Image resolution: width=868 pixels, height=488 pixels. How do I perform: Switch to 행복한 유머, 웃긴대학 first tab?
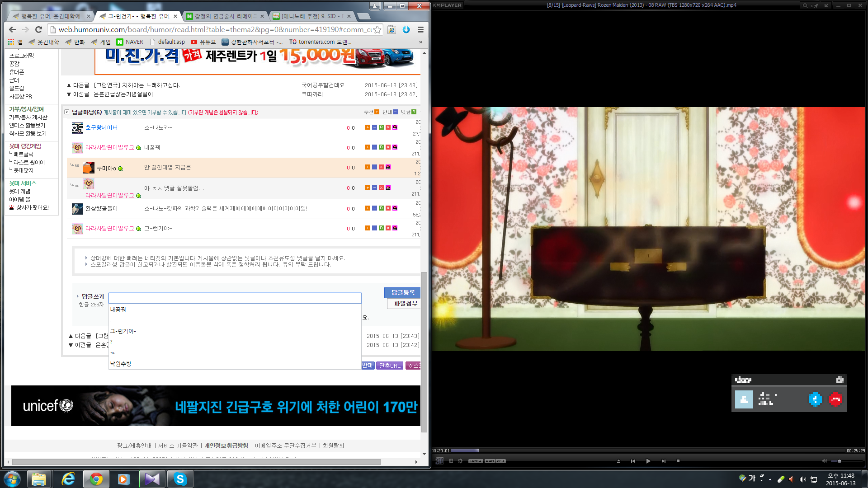51,16
